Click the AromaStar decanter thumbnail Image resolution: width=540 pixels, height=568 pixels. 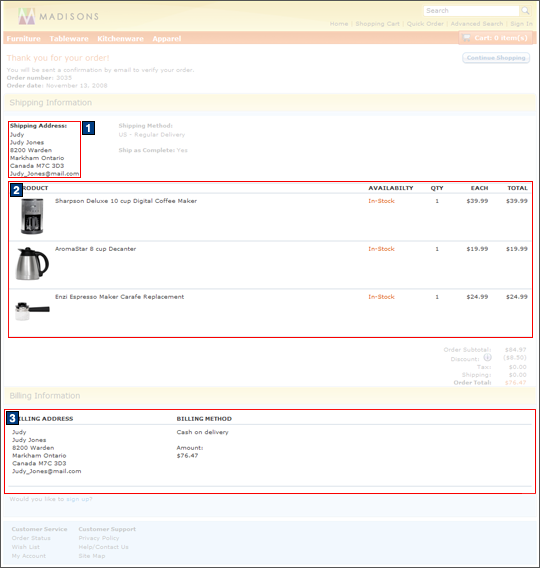(x=32, y=264)
